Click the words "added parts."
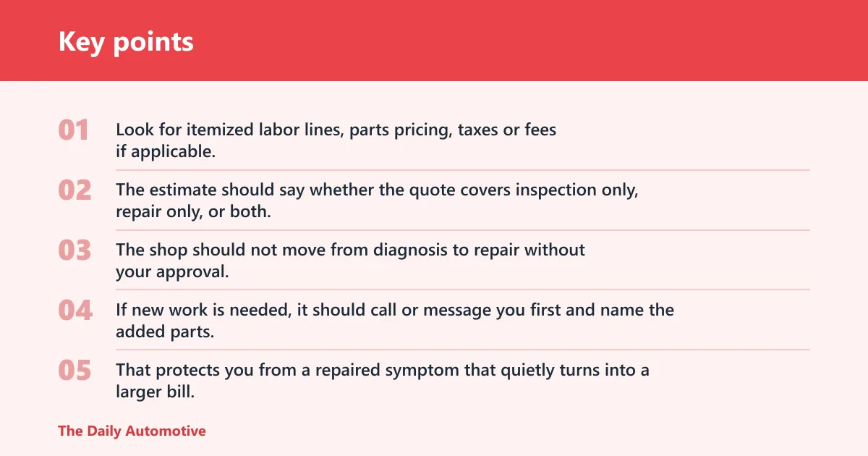 pos(164,332)
